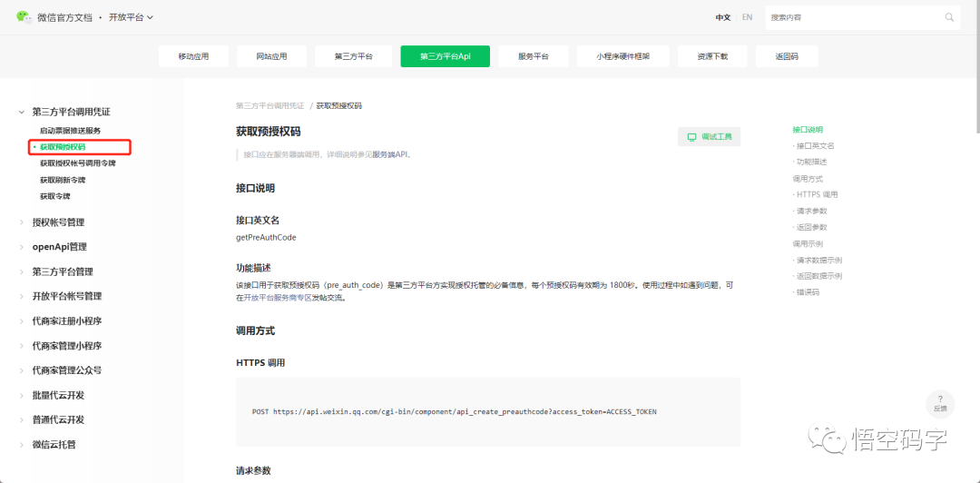Screen dimensions: 980x483
Task: Jump to 调用方式 in page outline
Action: 808,179
